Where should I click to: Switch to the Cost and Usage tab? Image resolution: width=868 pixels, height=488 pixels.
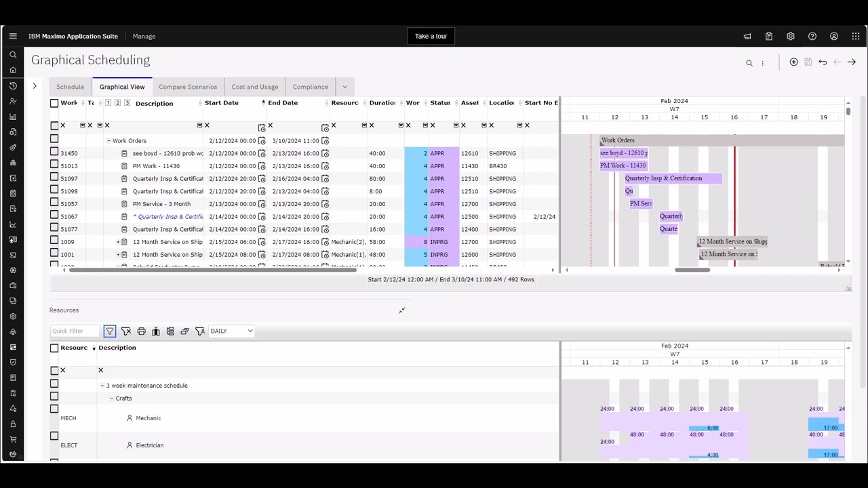click(255, 87)
